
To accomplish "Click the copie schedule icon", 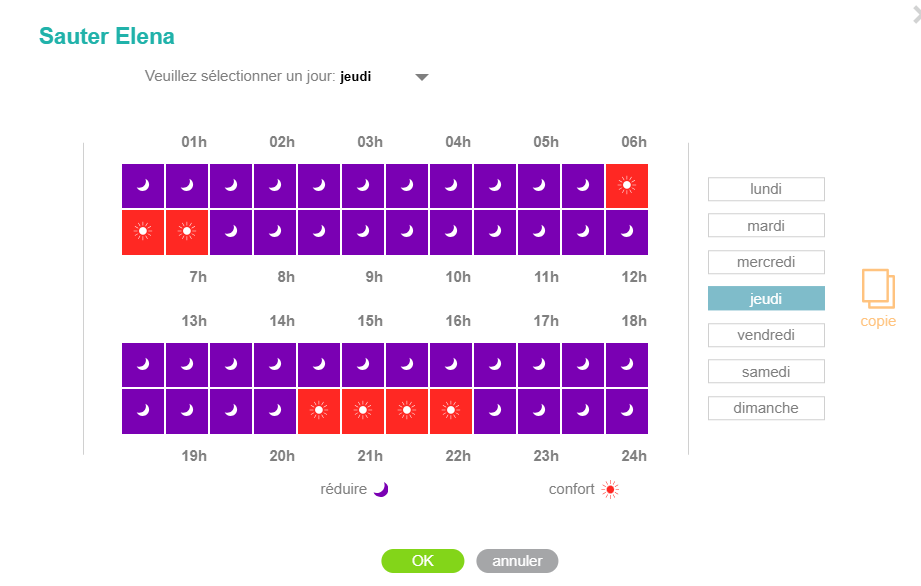I will point(878,288).
